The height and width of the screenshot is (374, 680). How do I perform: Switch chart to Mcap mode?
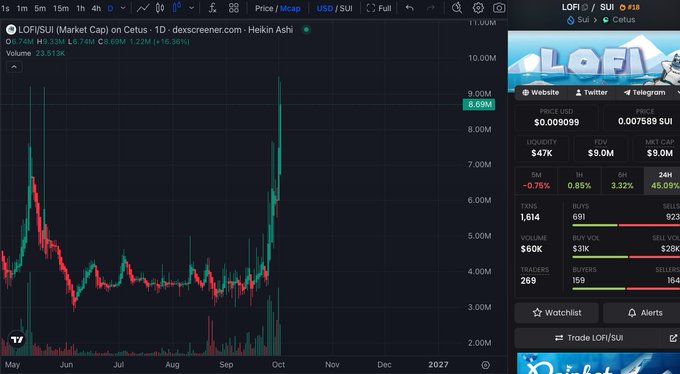pyautogui.click(x=290, y=8)
